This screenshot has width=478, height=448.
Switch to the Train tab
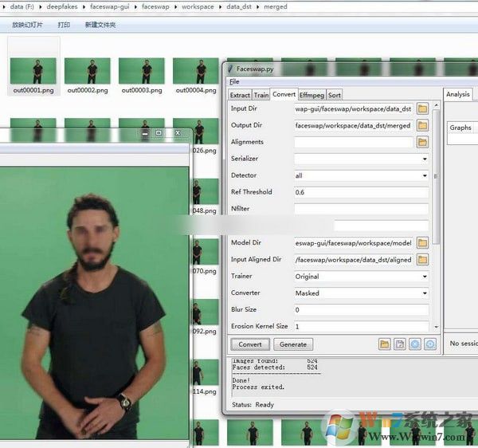(261, 95)
